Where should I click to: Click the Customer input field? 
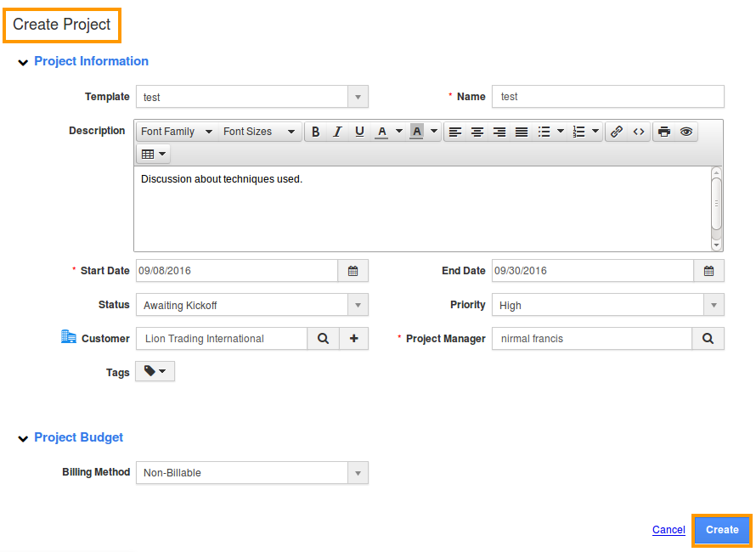pos(222,339)
